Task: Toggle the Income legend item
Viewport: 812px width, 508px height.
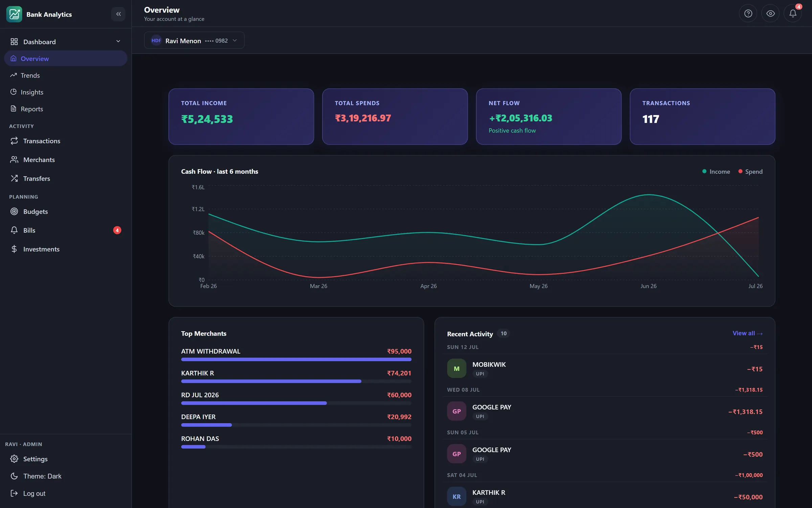Action: (716, 171)
